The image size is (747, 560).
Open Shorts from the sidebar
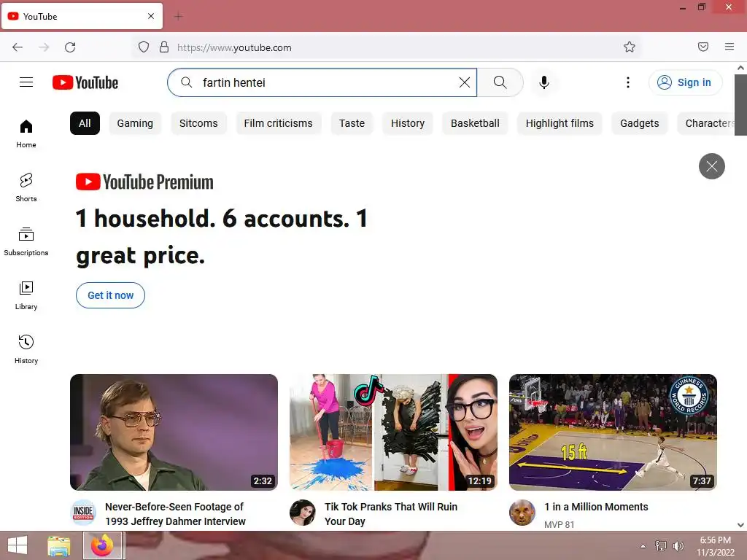[26, 187]
